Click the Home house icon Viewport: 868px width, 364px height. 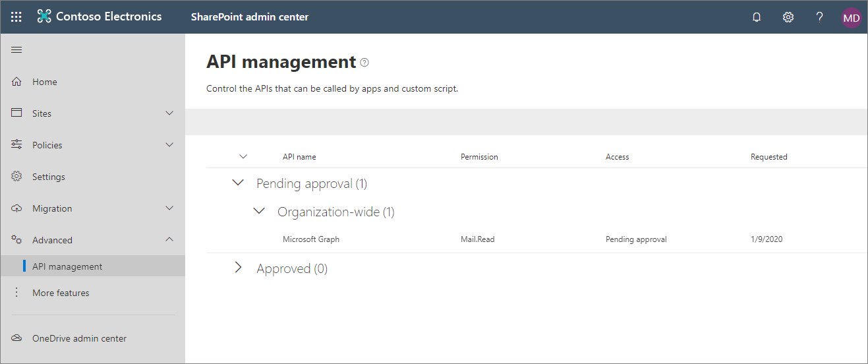click(17, 82)
